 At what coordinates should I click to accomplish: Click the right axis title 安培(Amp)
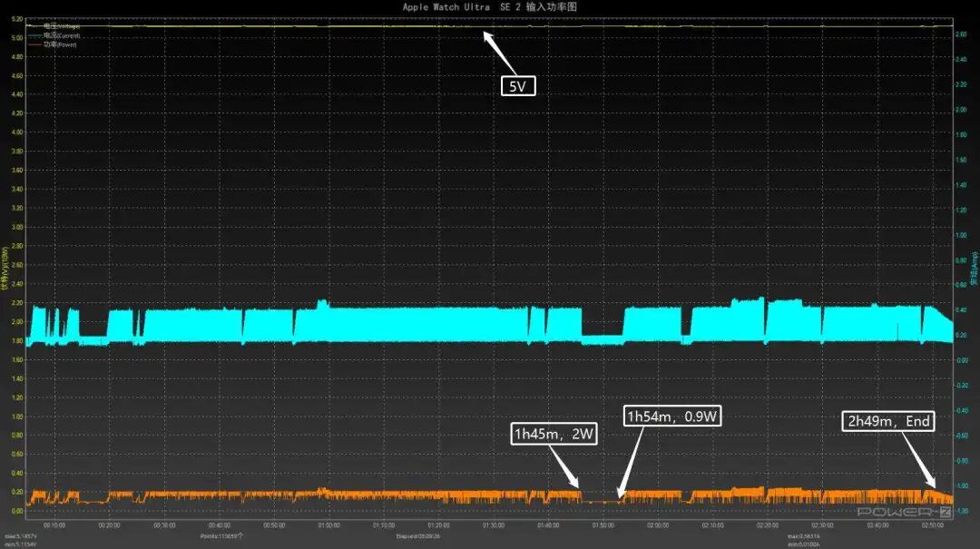point(975,269)
